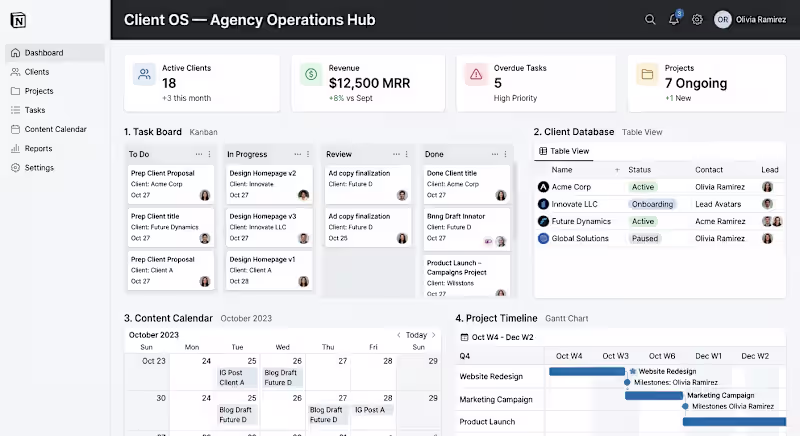Click the 7 Ongoing projects value
The image size is (800, 436).
point(695,83)
